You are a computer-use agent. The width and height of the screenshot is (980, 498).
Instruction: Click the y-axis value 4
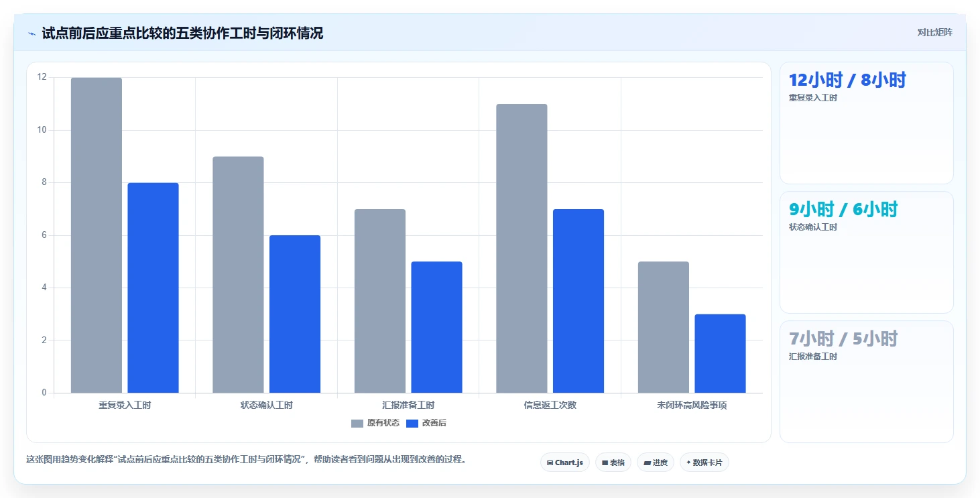point(44,288)
